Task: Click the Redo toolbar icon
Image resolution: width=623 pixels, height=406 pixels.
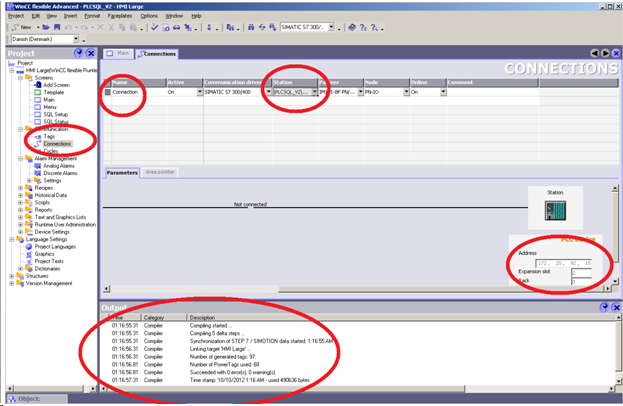Action: (84, 27)
